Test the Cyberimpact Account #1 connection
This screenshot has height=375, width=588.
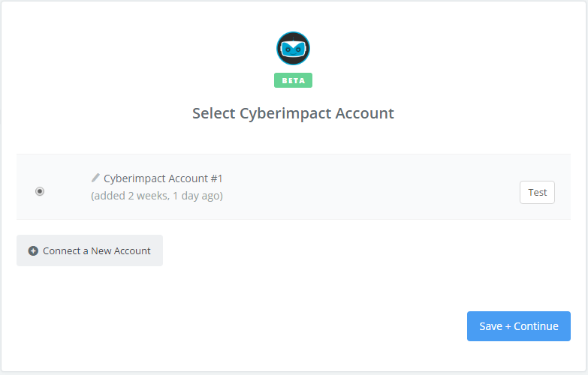pos(537,192)
